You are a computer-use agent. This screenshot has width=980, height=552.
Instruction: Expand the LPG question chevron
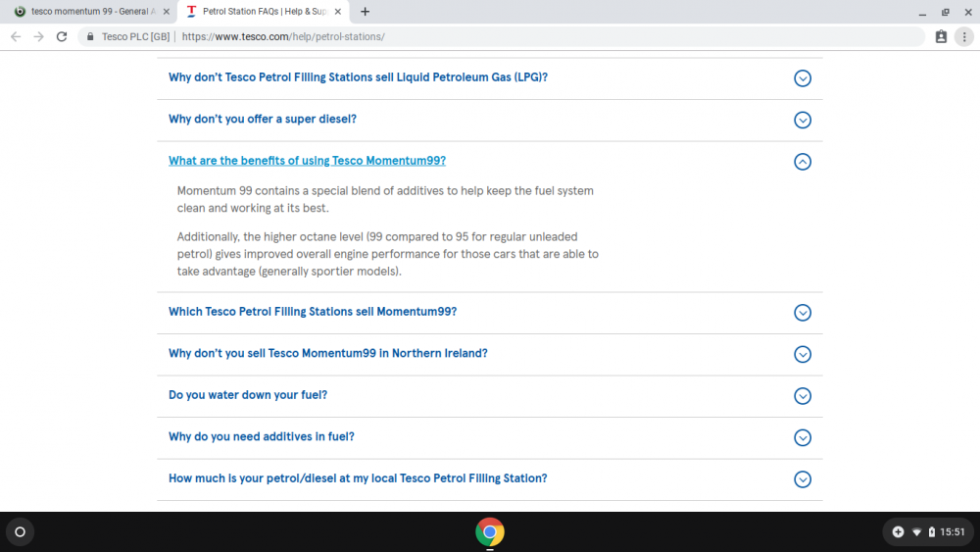pos(803,78)
